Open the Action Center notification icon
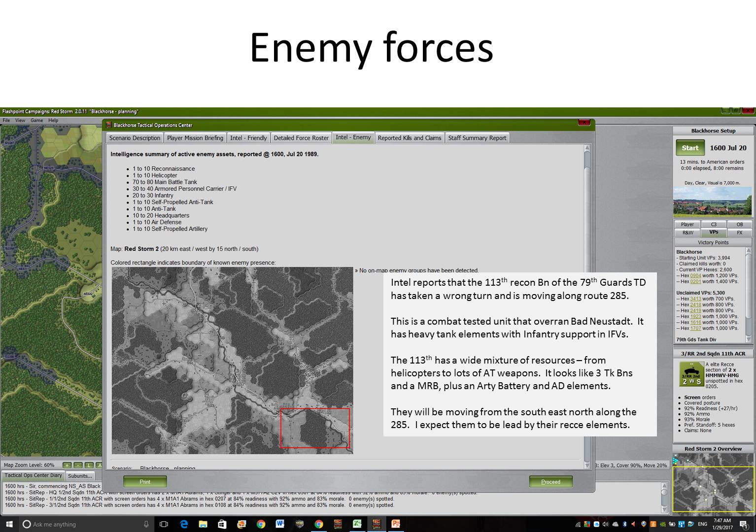This screenshot has height=532, width=756. point(743,524)
